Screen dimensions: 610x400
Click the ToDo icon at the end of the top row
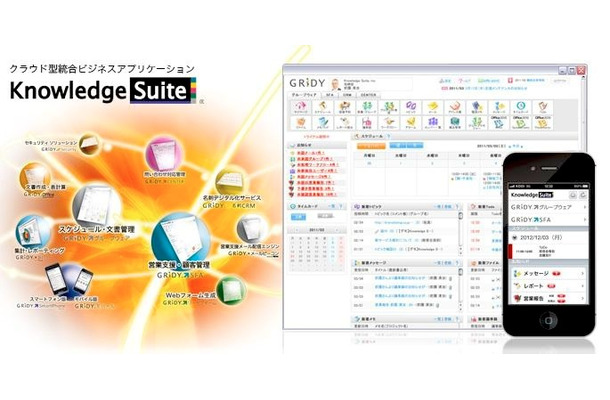[543, 107]
